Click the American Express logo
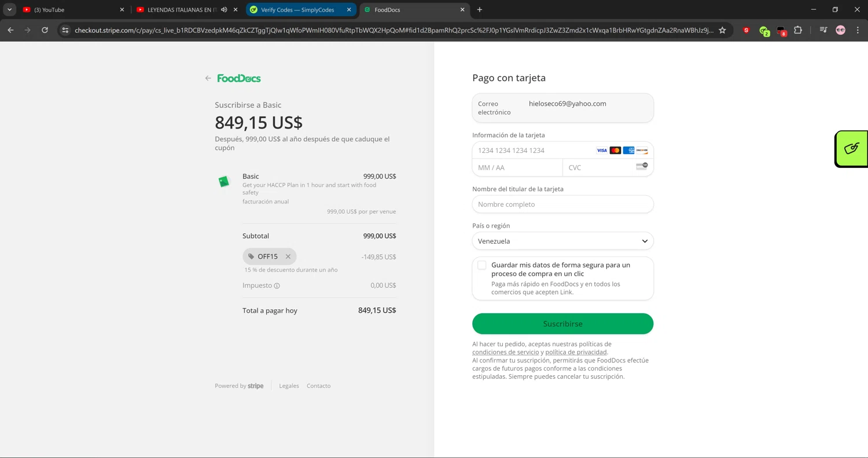The width and height of the screenshot is (868, 458). (x=629, y=151)
